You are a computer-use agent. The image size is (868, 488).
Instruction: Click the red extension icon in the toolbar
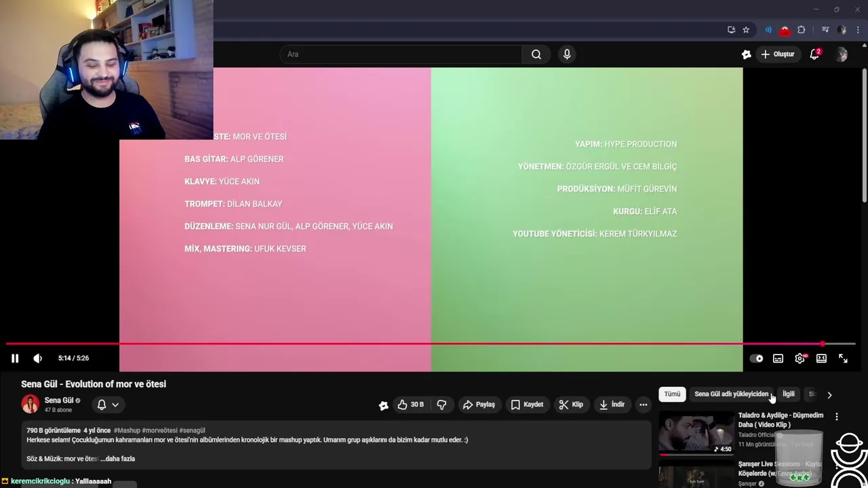[785, 30]
